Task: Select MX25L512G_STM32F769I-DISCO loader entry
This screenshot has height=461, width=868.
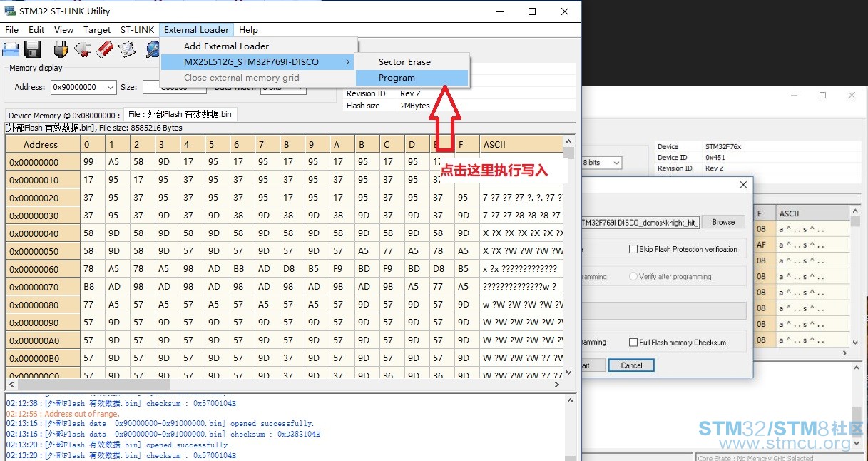Action: point(258,62)
